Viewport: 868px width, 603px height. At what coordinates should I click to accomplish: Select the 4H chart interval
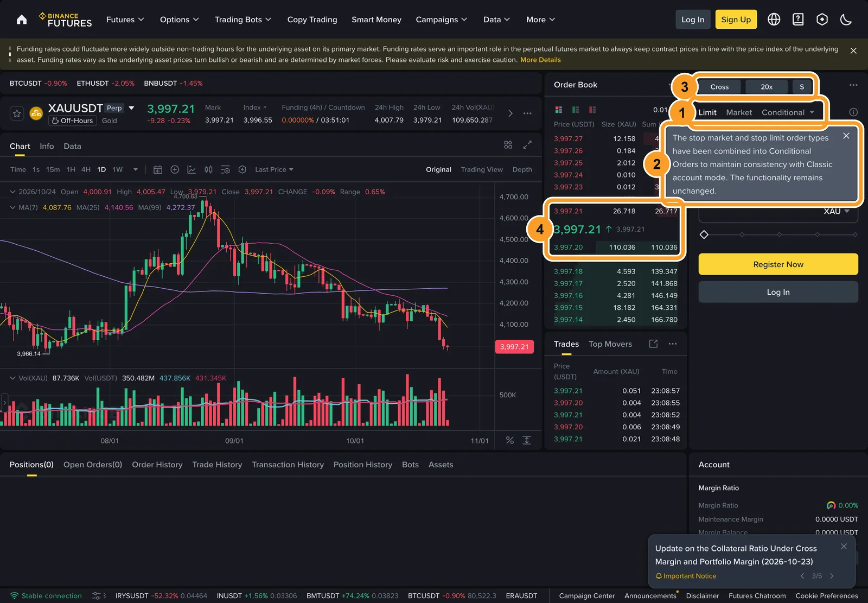(86, 169)
